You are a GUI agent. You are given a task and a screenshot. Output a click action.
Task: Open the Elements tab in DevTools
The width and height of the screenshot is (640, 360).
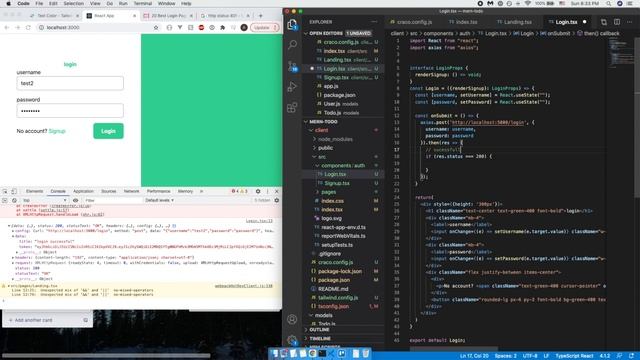point(34,191)
